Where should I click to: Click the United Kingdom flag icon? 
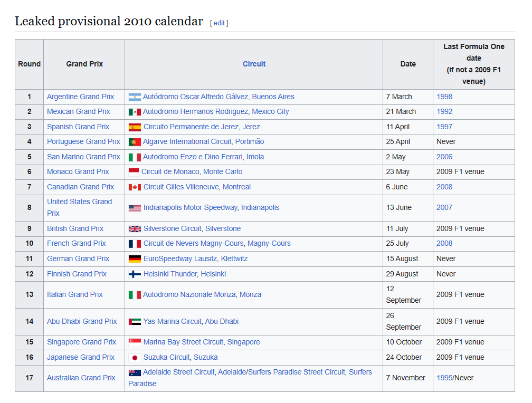pyautogui.click(x=135, y=229)
